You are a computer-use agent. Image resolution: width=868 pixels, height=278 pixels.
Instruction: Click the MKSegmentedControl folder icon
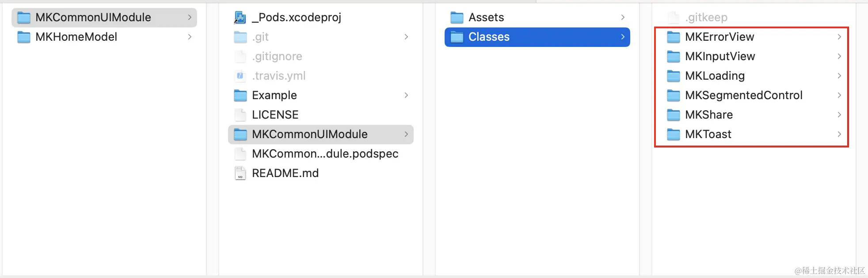(673, 95)
